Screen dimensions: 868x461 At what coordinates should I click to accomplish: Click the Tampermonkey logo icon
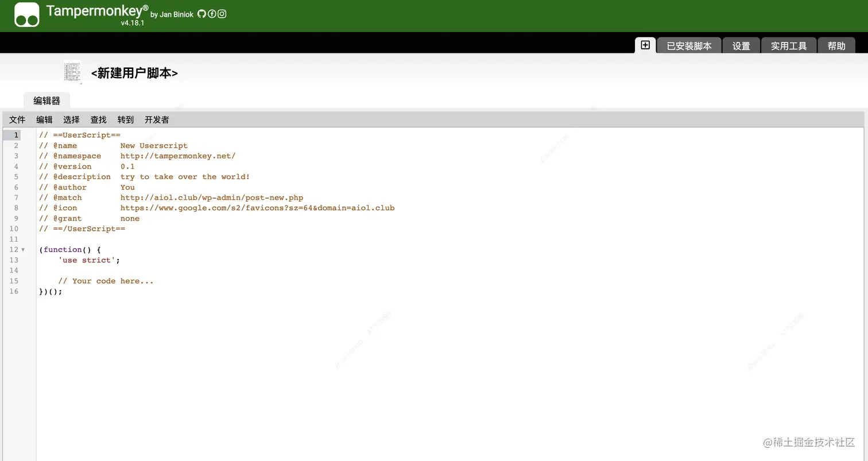(27, 15)
